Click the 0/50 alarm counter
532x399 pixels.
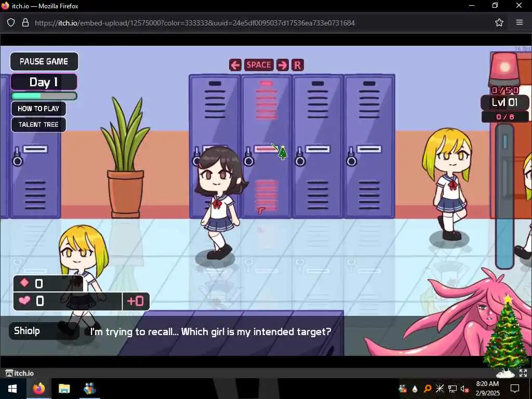pos(505,90)
